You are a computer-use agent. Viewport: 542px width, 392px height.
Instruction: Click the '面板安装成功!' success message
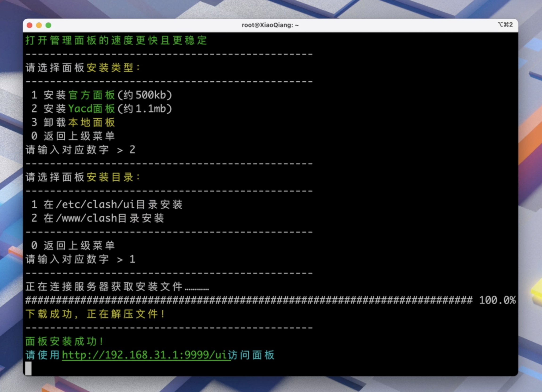[65, 341]
